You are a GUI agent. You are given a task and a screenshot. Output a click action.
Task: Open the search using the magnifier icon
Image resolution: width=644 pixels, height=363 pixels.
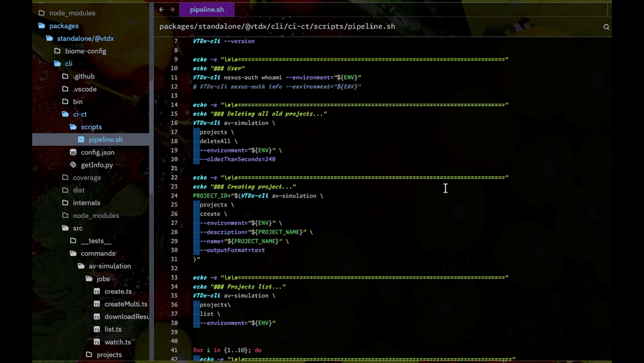606,27
